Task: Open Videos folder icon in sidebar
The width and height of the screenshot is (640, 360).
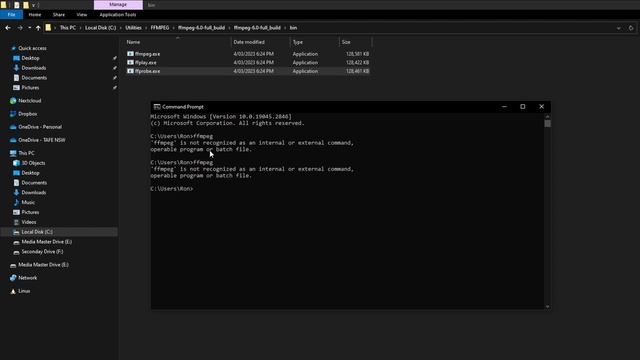Action: 16,222
